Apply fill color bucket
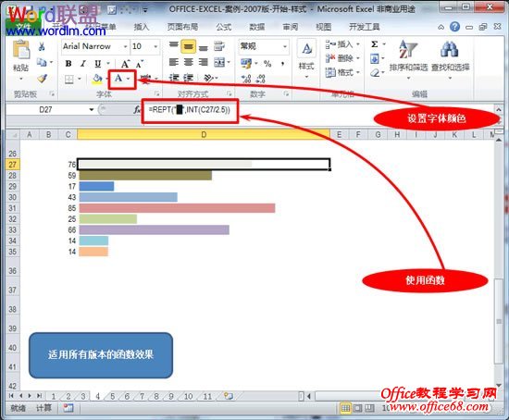 tap(97, 79)
